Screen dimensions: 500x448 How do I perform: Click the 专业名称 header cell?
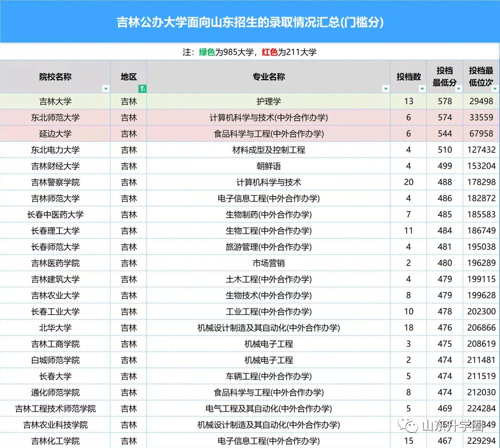point(269,77)
